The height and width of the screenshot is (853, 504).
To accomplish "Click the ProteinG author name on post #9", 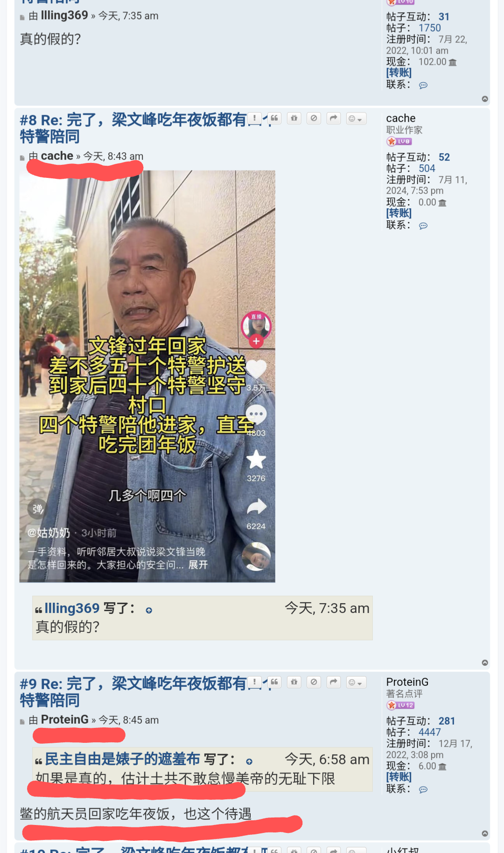I will point(65,719).
